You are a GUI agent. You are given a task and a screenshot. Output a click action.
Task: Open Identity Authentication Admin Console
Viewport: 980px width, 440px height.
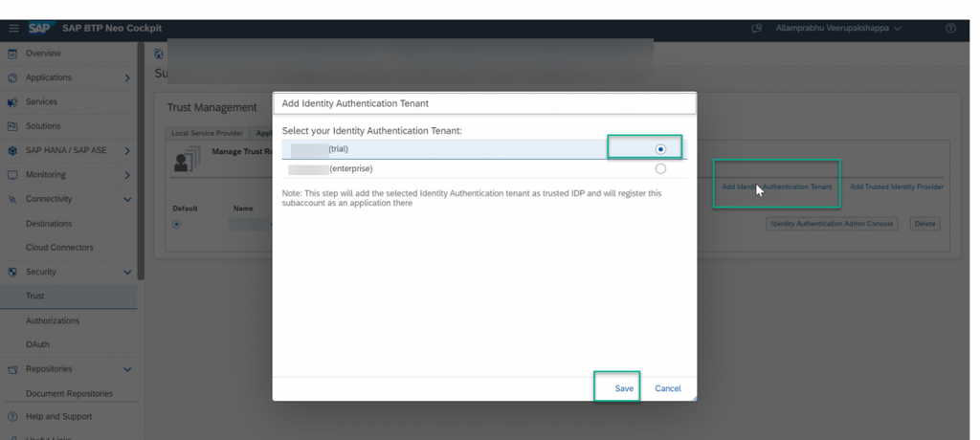(x=832, y=224)
